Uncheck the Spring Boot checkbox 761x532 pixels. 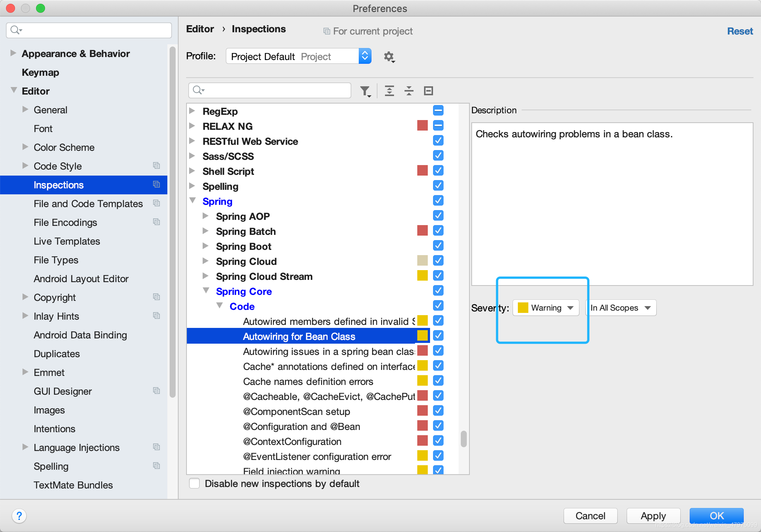coord(438,245)
